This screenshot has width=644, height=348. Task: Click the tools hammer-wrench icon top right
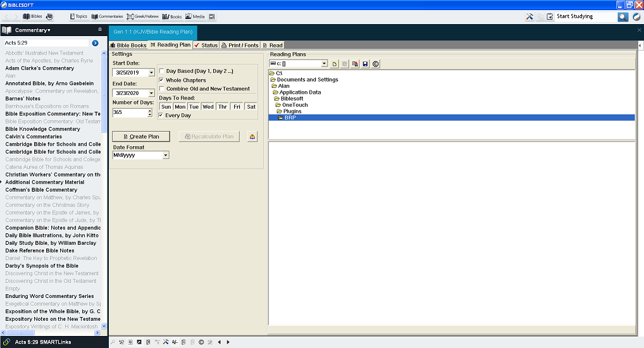click(529, 16)
